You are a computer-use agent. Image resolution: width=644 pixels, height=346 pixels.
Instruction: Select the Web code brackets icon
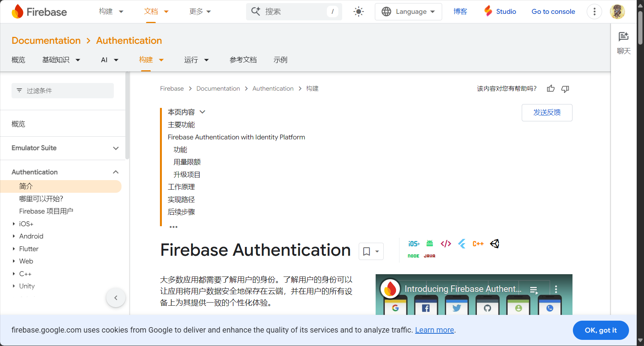coord(446,243)
